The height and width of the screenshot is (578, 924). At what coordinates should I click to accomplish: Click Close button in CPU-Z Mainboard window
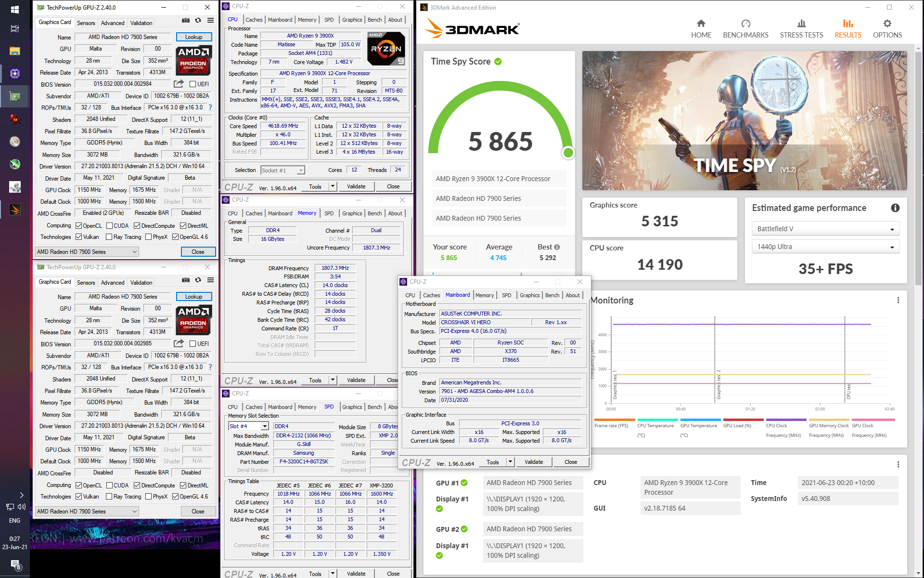coord(571,462)
